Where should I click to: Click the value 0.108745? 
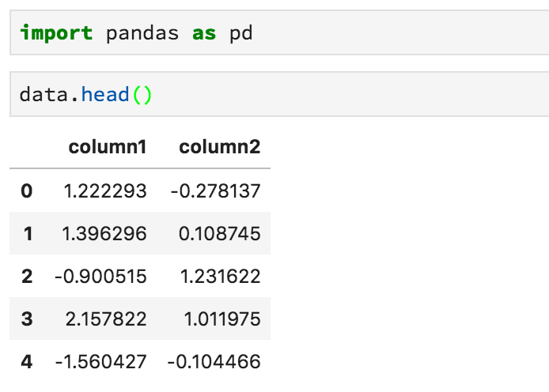point(220,234)
